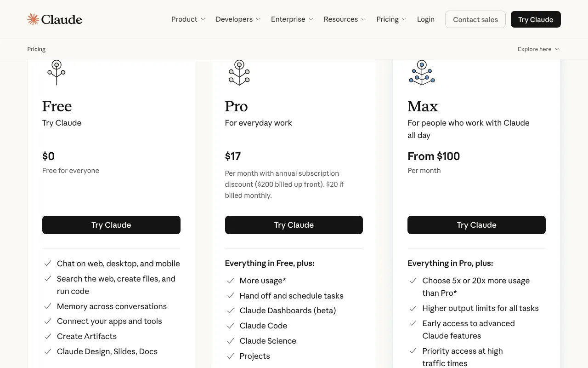Viewport: 588px width, 368px height.
Task: Click Connect your apps and tools
Action: point(109,321)
